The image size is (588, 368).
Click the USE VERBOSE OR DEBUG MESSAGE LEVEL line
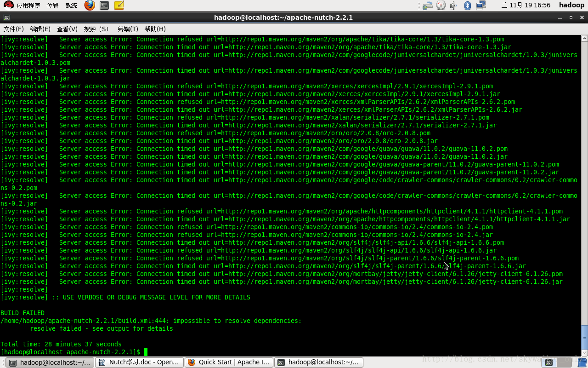pos(125,298)
